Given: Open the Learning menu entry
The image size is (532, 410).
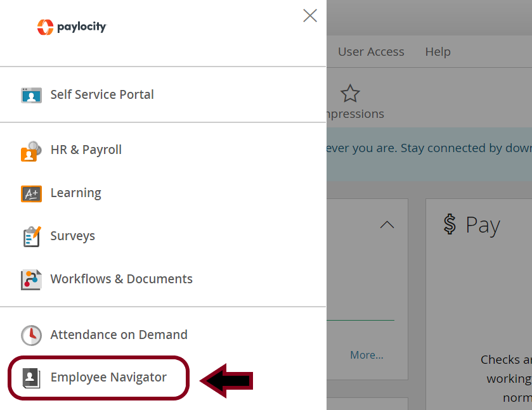Looking at the screenshot, I should click(75, 193).
